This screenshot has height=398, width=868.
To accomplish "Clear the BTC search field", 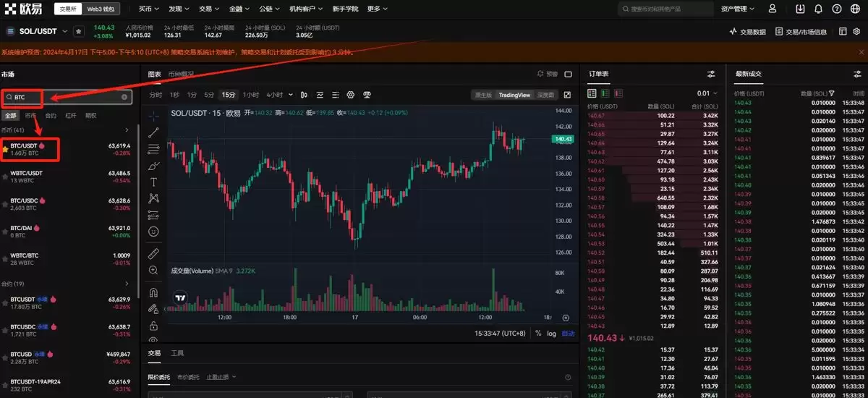I will pyautogui.click(x=124, y=96).
